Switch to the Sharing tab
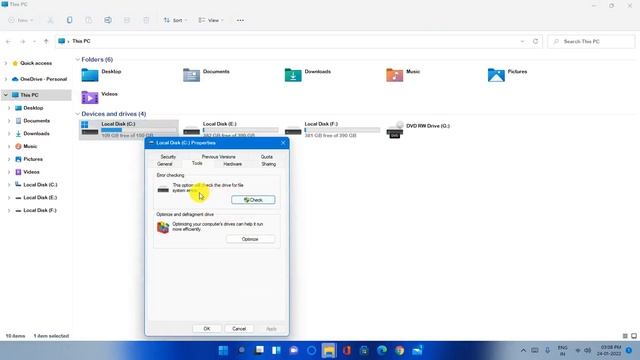Viewport: 640px width, 360px height. [x=269, y=164]
